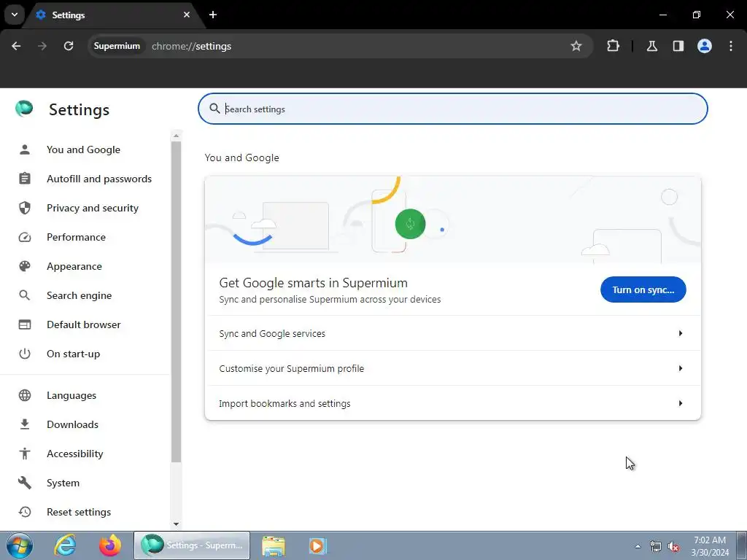The image size is (747, 560).
Task: Click the taskbar clock showing 7:02 AM
Action: [710, 546]
